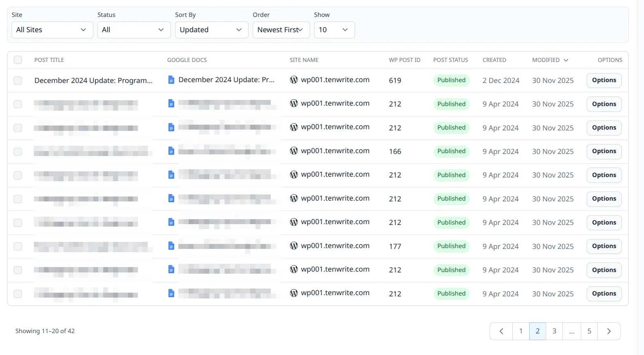
Task: Click the WP post ID value 166
Action: pyautogui.click(x=395, y=151)
